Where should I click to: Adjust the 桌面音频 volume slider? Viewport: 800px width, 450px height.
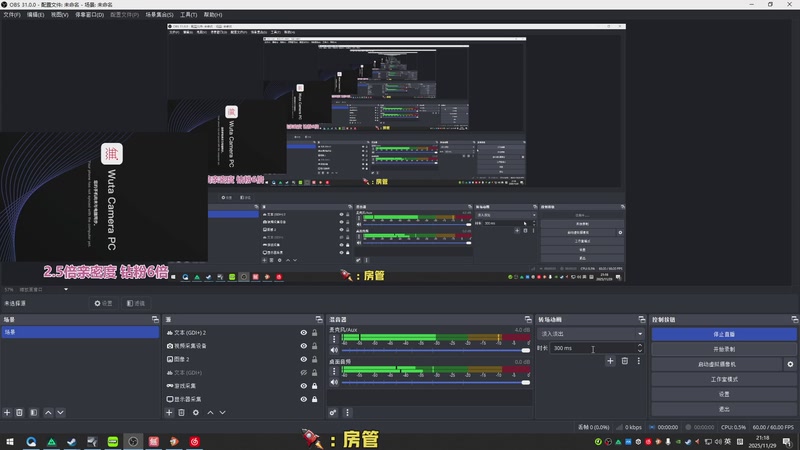click(x=435, y=382)
